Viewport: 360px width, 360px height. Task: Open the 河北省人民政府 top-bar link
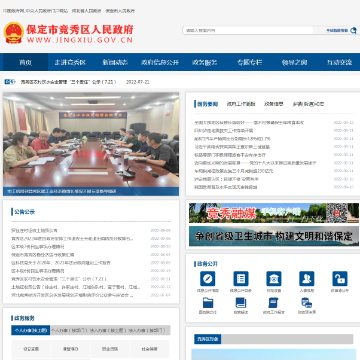click(x=86, y=11)
